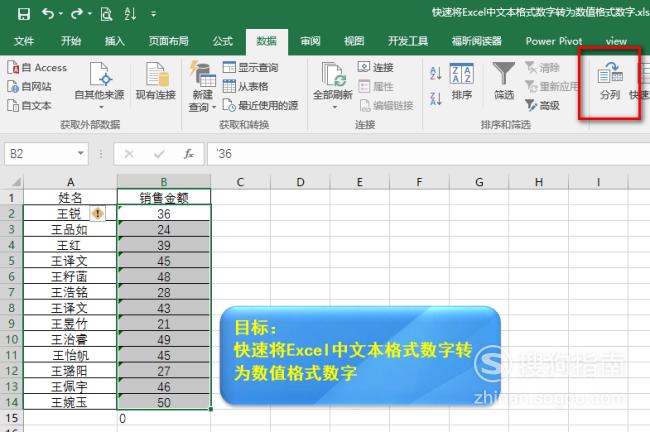Open the 排序 dialog
This screenshot has height=432, width=650.
[x=462, y=82]
